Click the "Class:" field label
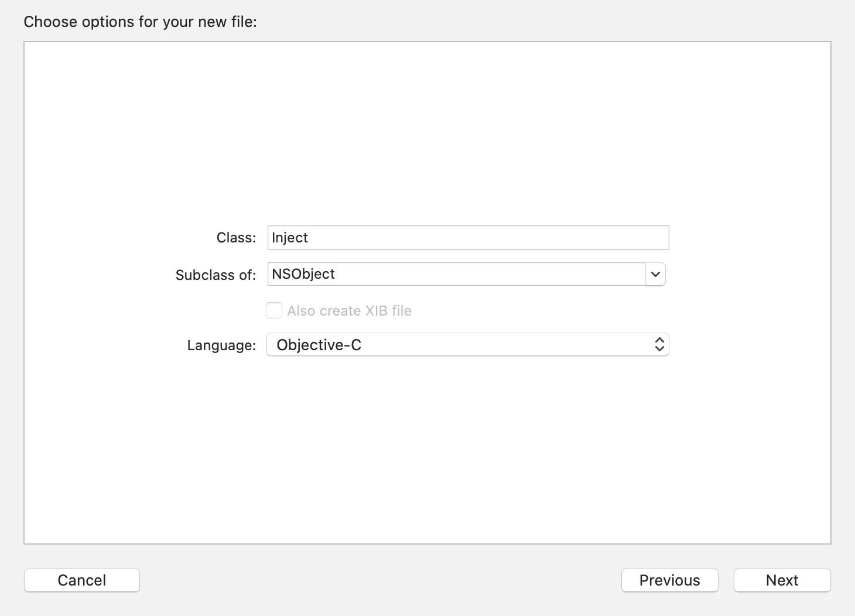855x616 pixels. (236, 238)
